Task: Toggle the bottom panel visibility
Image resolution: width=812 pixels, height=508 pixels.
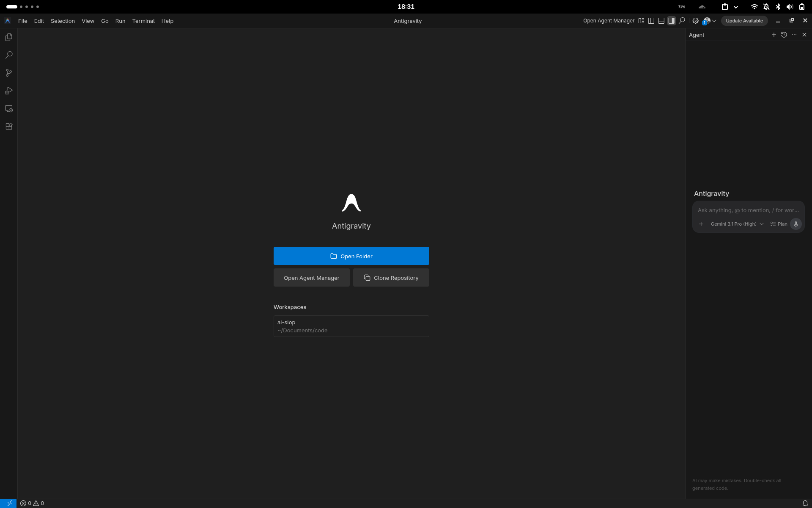Action: coord(661,21)
